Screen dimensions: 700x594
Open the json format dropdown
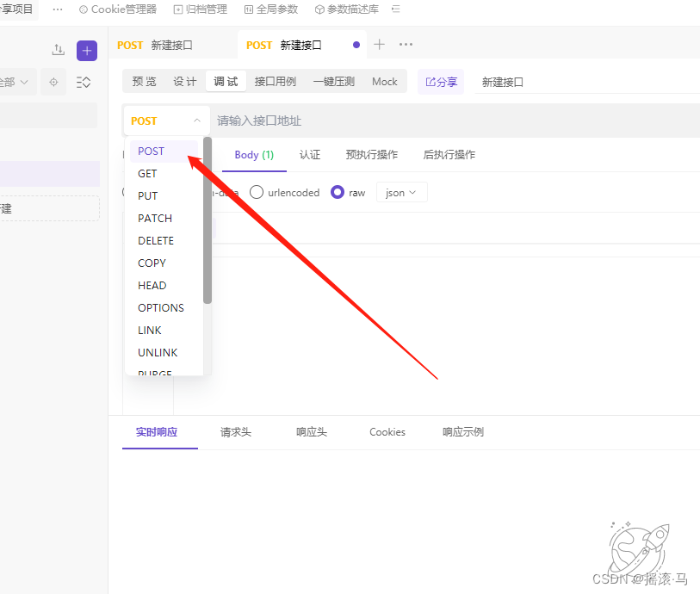tap(401, 192)
